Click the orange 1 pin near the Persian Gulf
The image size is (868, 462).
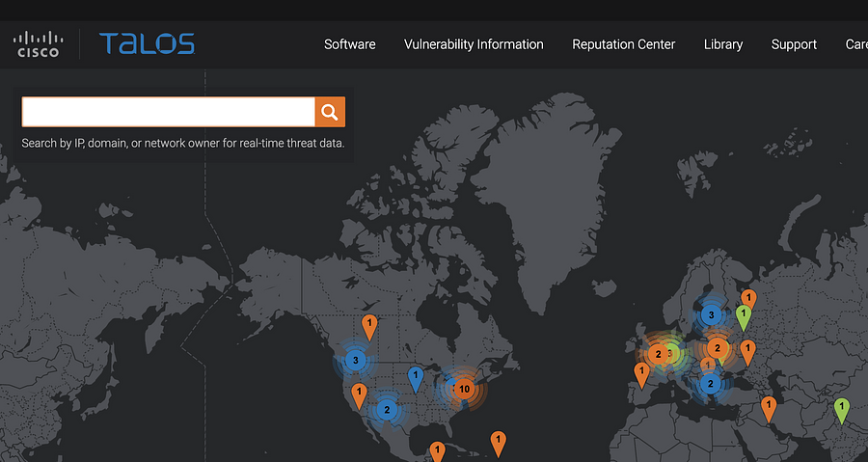point(769,409)
